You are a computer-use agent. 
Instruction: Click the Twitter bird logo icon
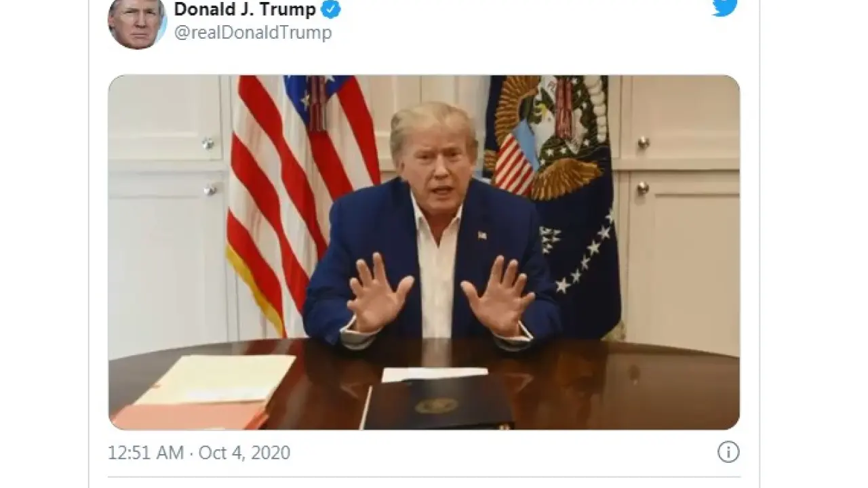point(724,6)
